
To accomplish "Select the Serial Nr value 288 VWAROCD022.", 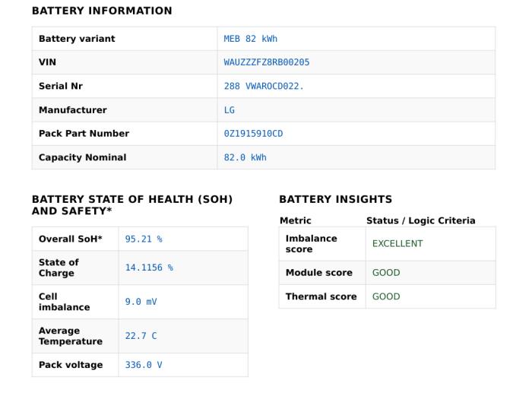I will coord(264,86).
